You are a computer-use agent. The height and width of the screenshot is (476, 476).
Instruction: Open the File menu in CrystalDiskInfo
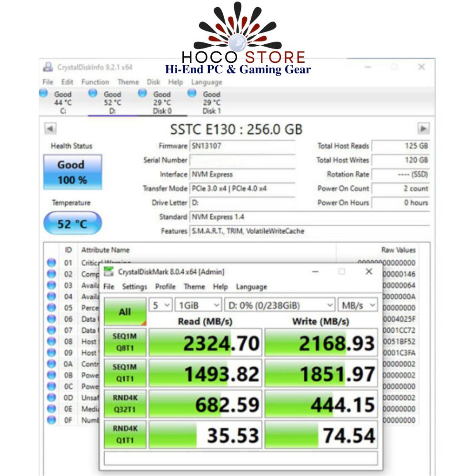(x=48, y=82)
